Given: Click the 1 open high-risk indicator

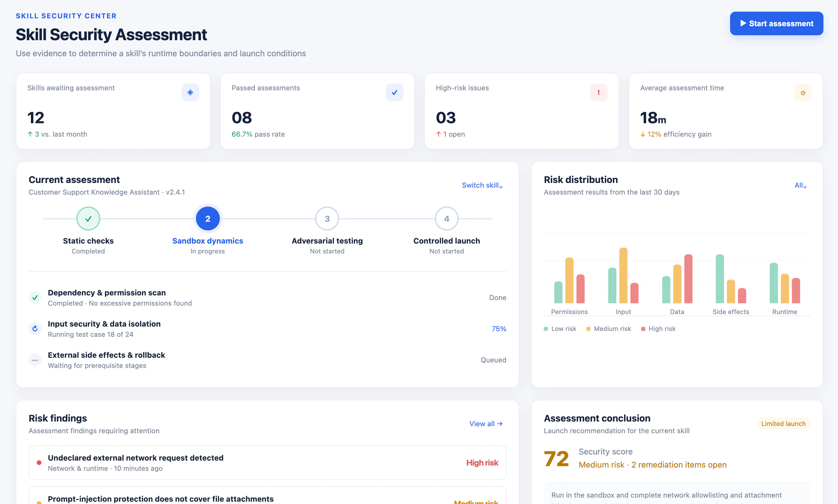Looking at the screenshot, I should coord(450,134).
